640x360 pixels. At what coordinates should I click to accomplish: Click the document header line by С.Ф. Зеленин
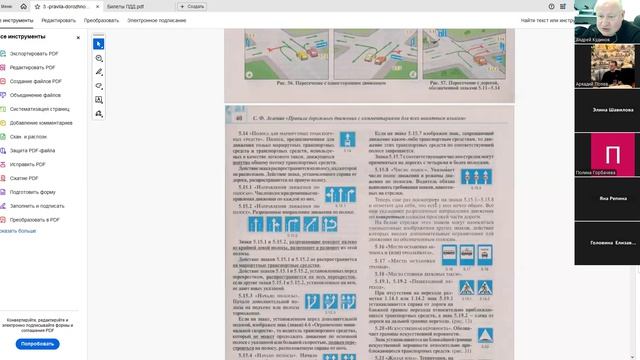[x=359, y=118]
